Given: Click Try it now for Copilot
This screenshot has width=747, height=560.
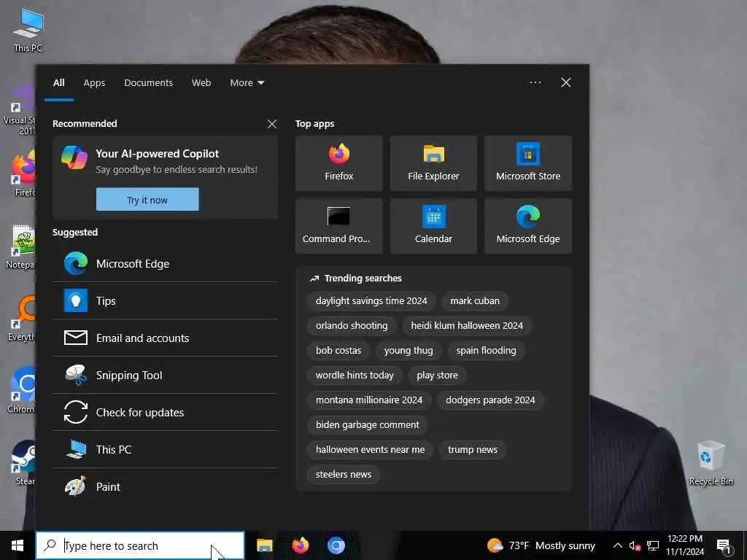Looking at the screenshot, I should 147,200.
